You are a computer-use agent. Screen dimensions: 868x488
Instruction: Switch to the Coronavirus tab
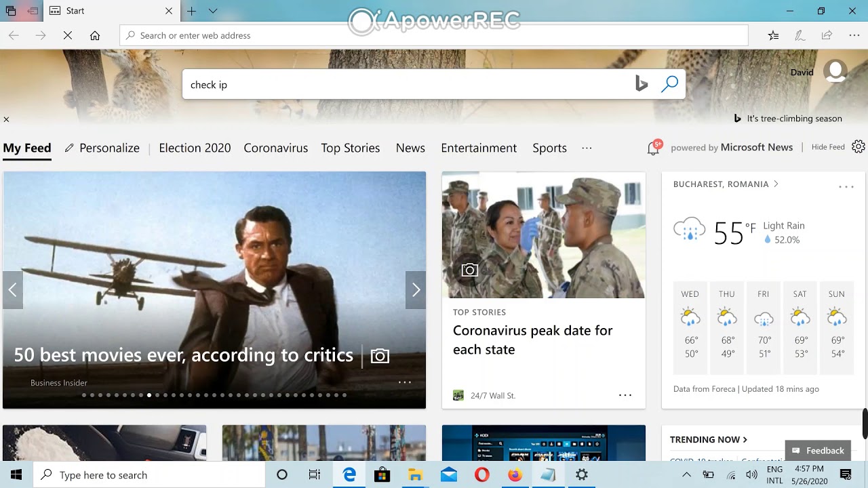point(276,148)
